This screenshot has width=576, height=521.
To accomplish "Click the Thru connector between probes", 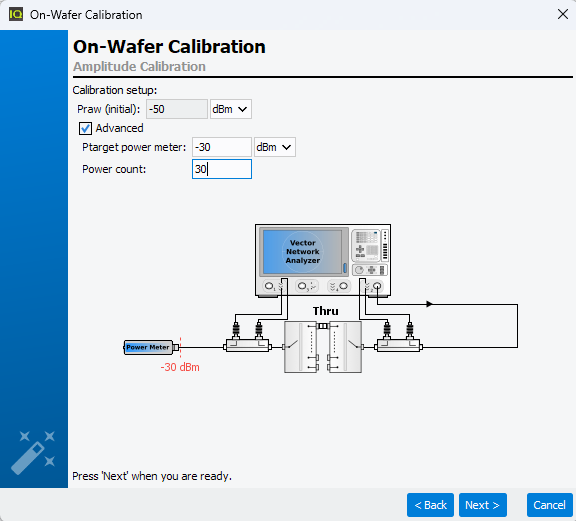I will click(323, 326).
